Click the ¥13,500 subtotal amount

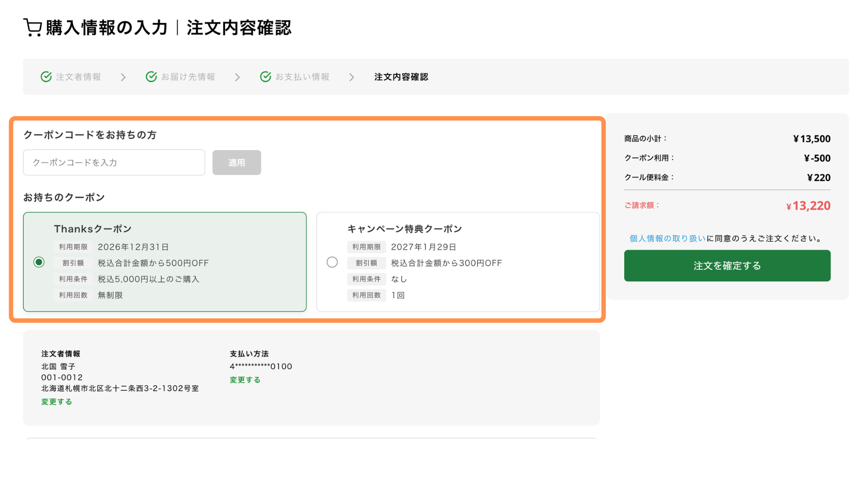coord(812,139)
